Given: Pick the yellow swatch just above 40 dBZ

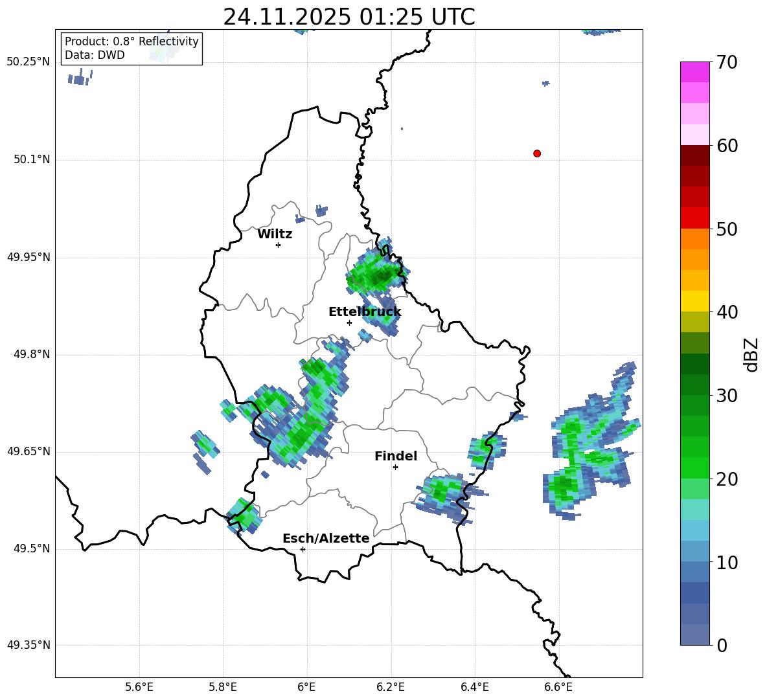Looking at the screenshot, I should point(695,301).
